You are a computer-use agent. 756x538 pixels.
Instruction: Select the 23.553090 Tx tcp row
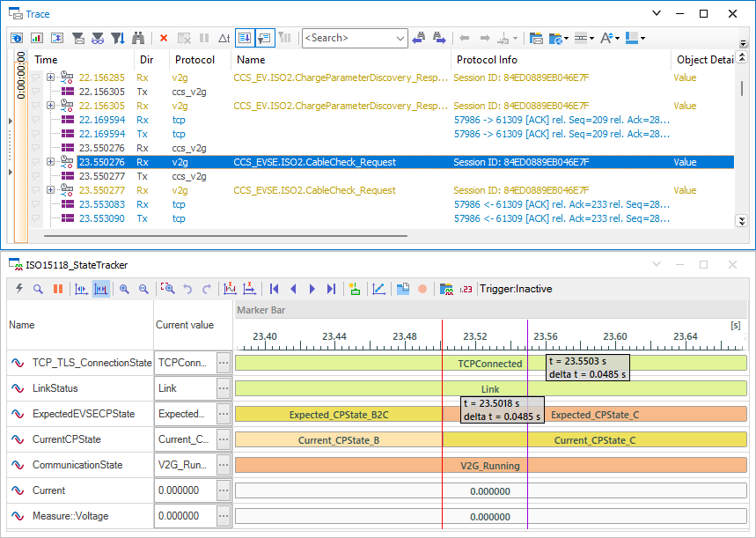click(381, 218)
